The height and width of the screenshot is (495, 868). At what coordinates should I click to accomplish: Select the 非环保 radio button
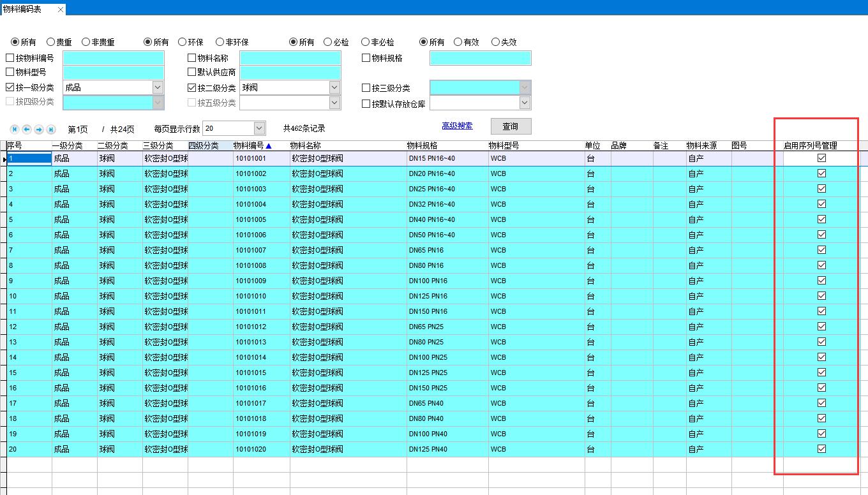coord(220,42)
